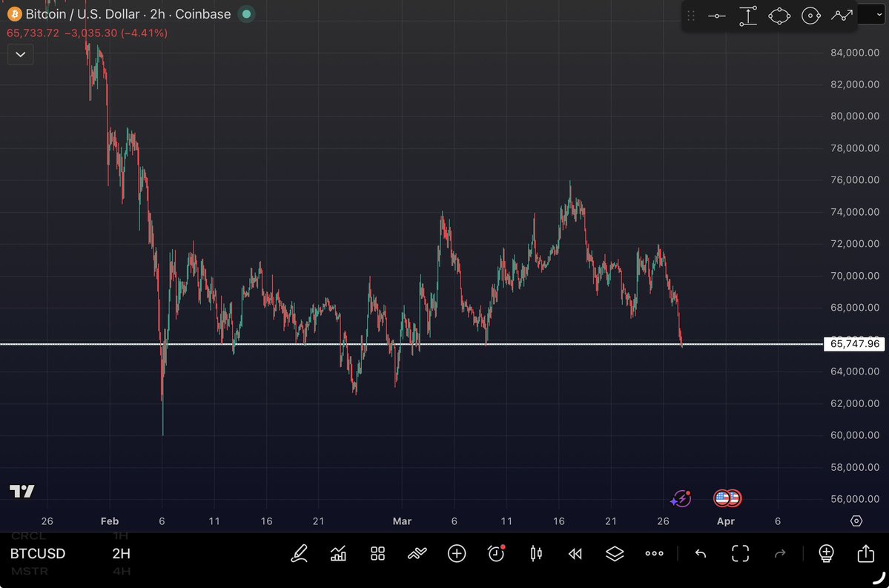Click the 72,000.00 price axis label
This screenshot has width=889, height=588.
[x=855, y=244]
